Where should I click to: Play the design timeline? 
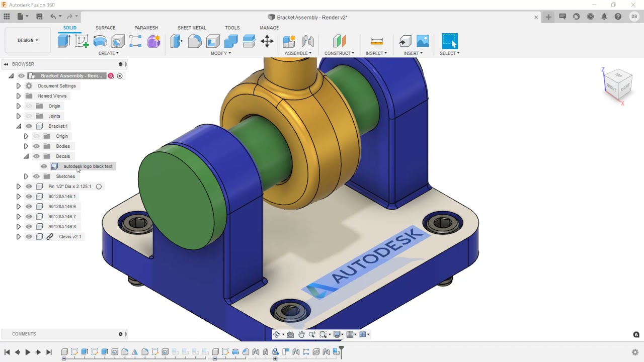28,352
